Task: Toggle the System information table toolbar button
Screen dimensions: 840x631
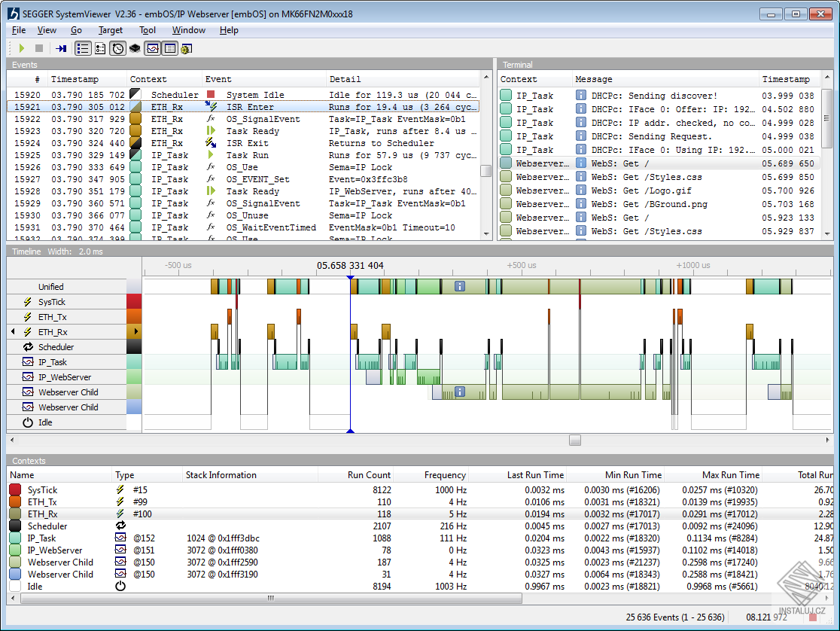Action: 170,48
